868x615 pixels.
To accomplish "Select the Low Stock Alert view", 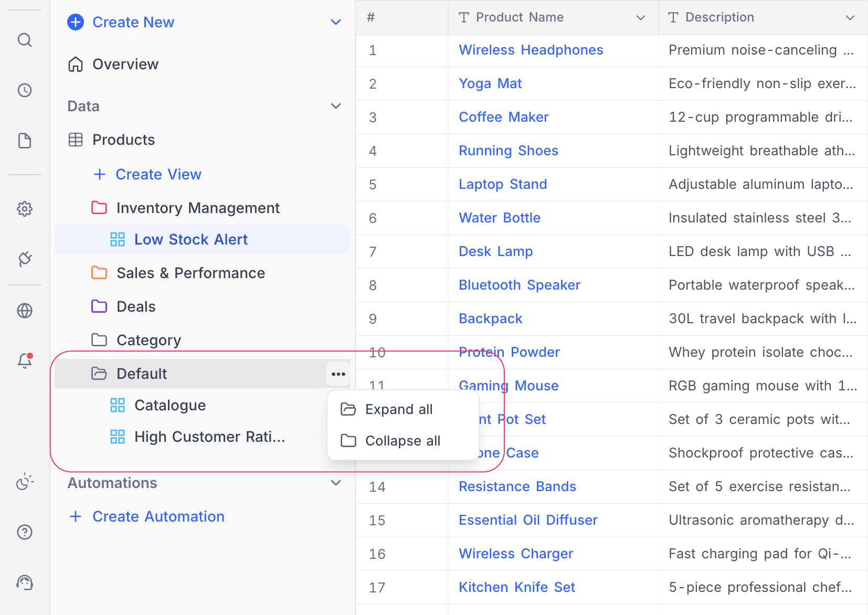I will (190, 239).
